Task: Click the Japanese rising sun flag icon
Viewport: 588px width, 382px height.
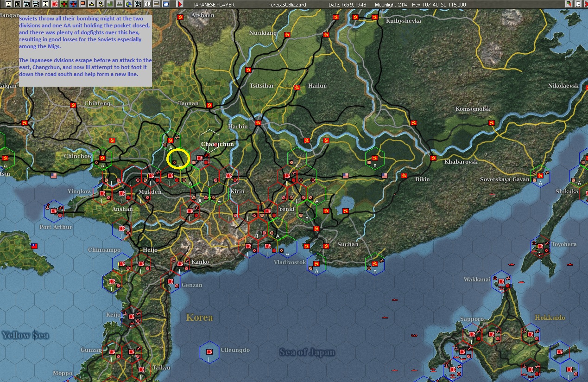Action: (x=55, y=4)
